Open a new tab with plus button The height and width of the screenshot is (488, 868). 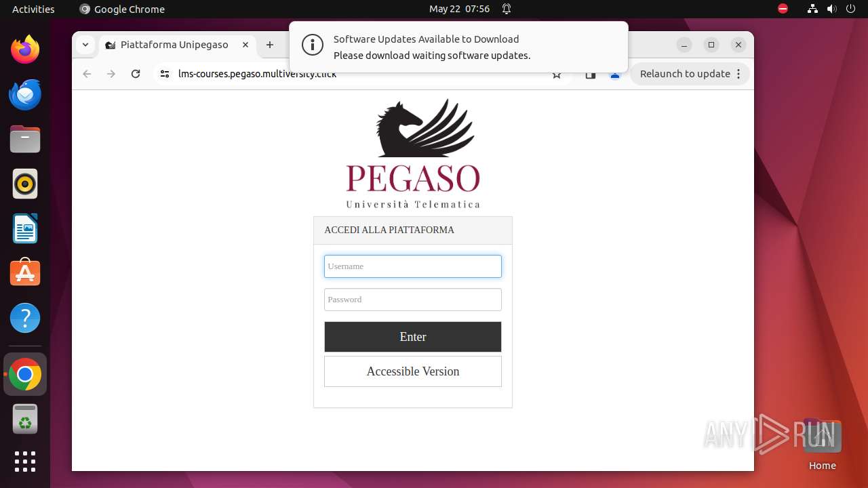270,45
